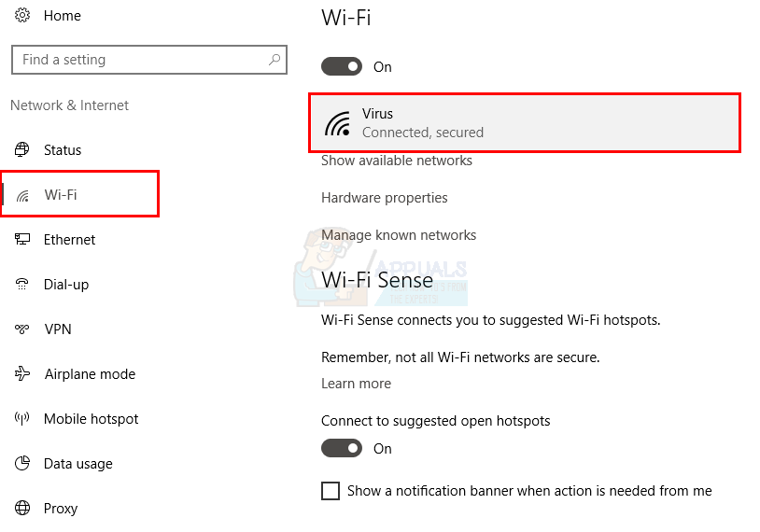Open the Wi-Fi settings section
Viewport: 760px width, 532px height.
pyautogui.click(x=61, y=195)
